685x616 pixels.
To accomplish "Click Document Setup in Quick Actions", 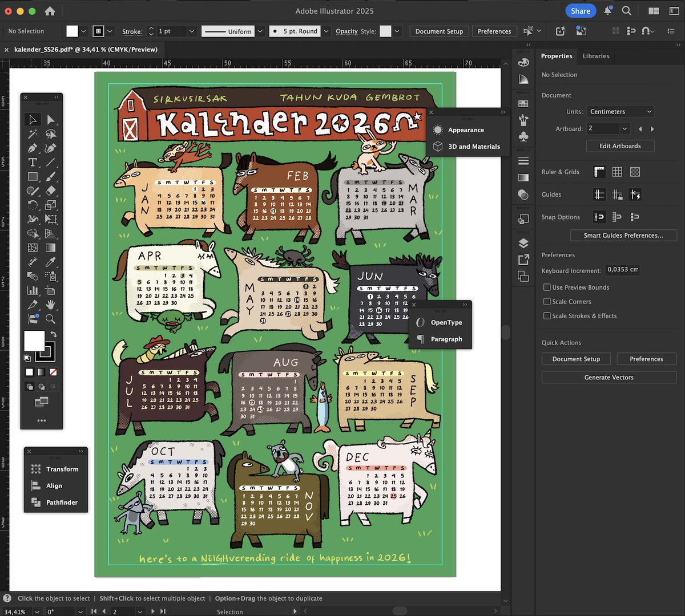I will [x=576, y=359].
